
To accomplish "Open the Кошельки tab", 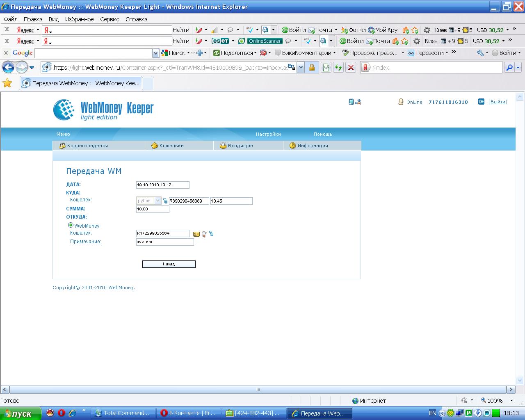I will (x=167, y=146).
